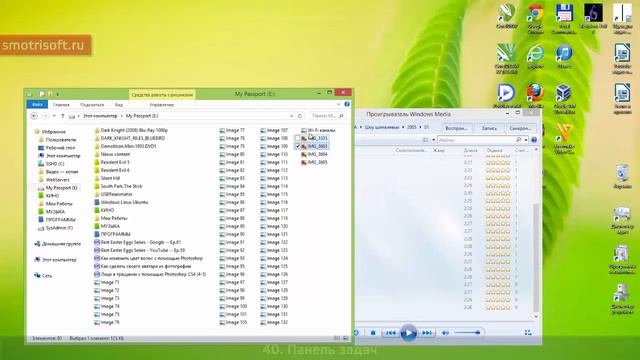Open the Файл tab in Explorer
This screenshot has height=360, width=640.
coord(37,104)
